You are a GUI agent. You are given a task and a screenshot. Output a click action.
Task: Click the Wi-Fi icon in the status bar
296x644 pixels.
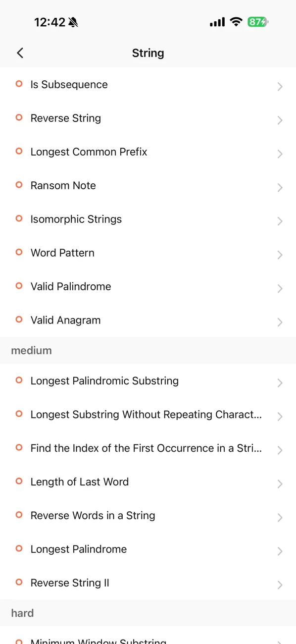point(236,22)
